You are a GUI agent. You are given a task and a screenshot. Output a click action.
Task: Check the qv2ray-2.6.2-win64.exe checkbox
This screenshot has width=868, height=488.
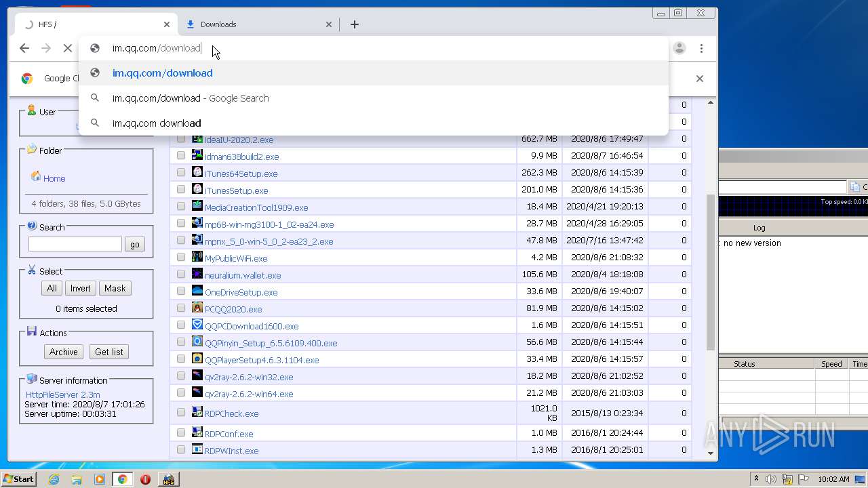[181, 393]
